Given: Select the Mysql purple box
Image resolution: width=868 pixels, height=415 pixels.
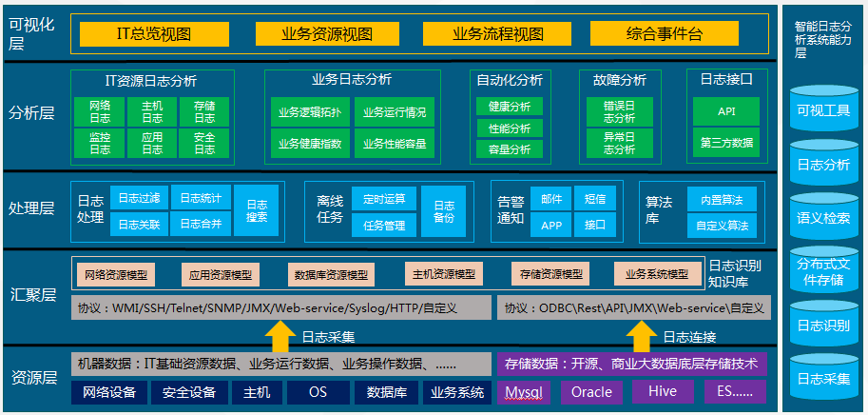Looking at the screenshot, I should tap(524, 392).
